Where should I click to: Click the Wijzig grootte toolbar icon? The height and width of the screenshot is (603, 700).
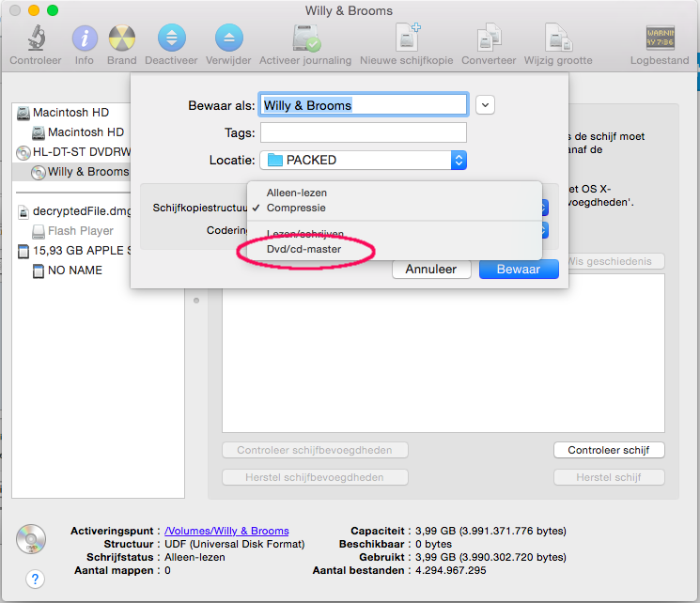[558, 39]
